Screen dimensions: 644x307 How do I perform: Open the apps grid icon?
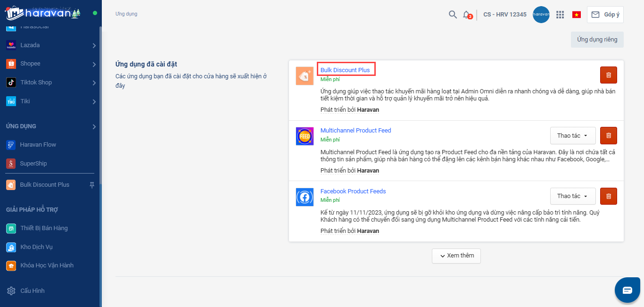(x=560, y=15)
